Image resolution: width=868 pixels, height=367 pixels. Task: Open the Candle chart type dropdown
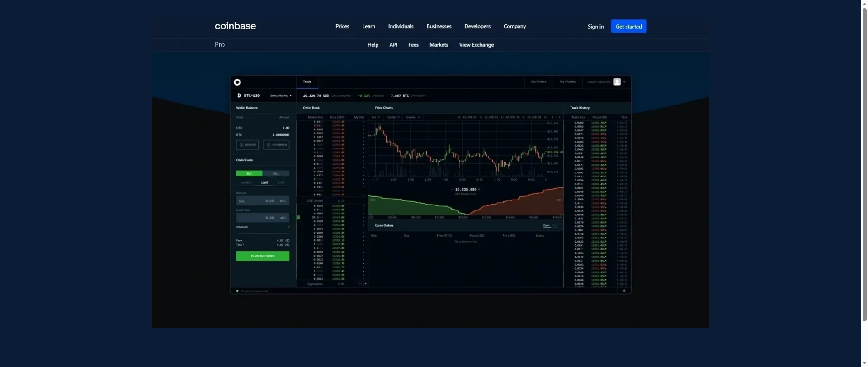pyautogui.click(x=393, y=117)
